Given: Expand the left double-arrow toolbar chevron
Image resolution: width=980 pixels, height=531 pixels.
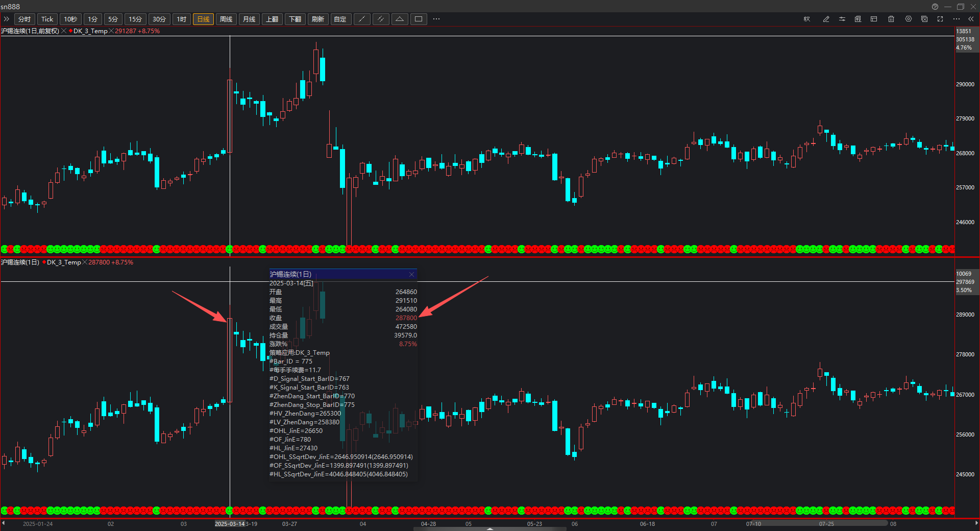Looking at the screenshot, I should pyautogui.click(x=7, y=19).
